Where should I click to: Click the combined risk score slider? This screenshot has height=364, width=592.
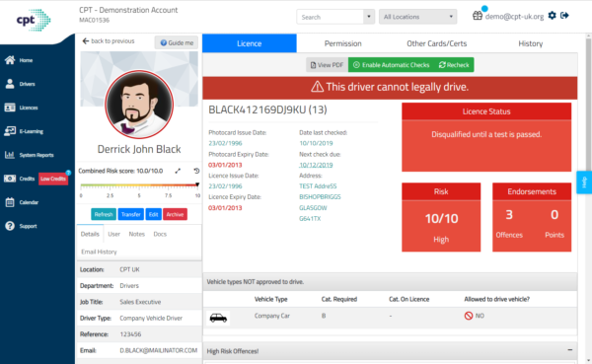tap(139, 185)
